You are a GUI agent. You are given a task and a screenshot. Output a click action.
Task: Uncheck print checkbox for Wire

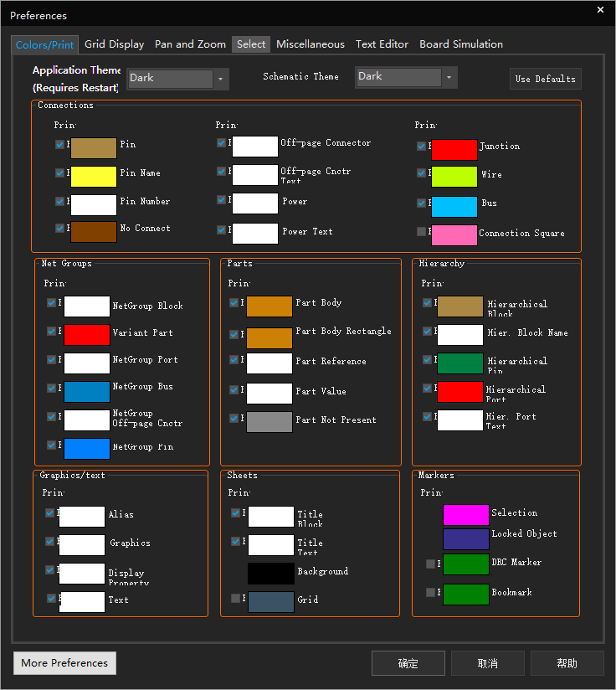422,173
